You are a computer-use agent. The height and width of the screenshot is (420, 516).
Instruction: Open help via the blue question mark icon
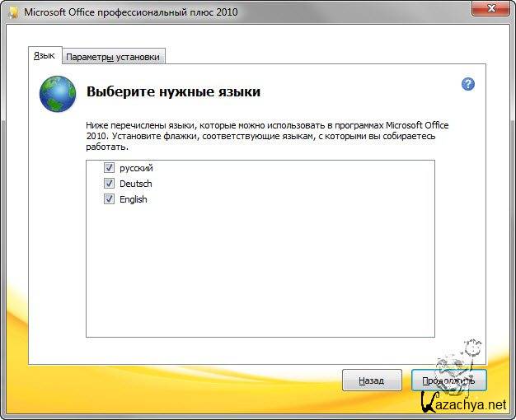(x=468, y=84)
